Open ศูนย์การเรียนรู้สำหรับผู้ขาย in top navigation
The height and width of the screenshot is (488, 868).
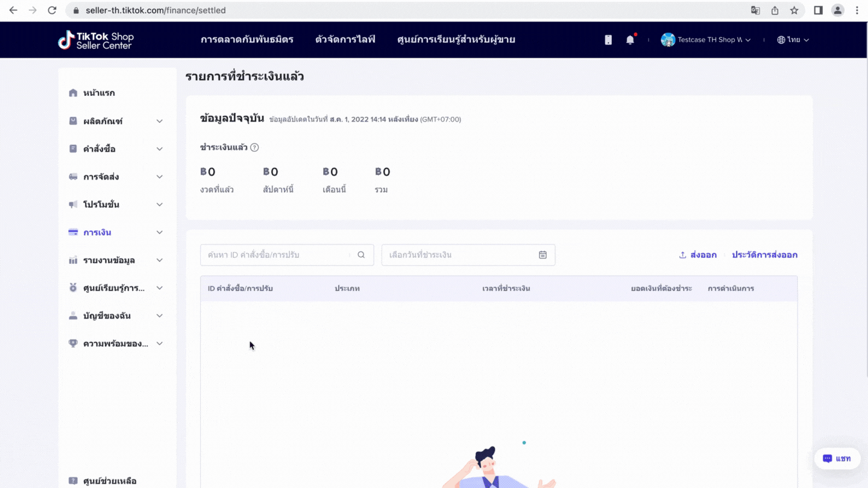(x=456, y=40)
